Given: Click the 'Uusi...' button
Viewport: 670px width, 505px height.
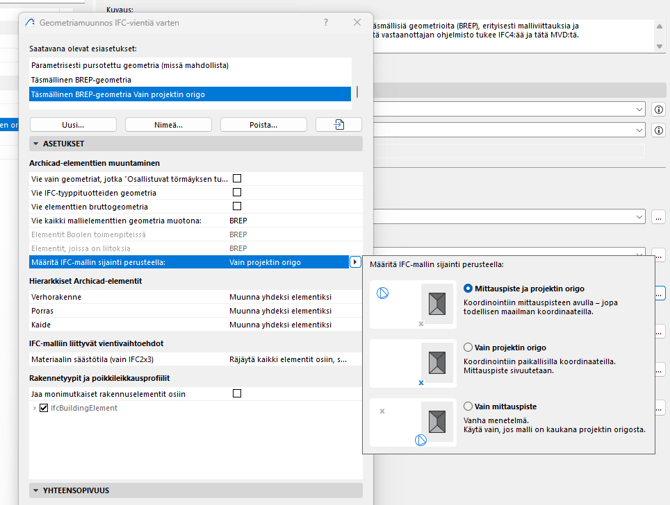Looking at the screenshot, I should coord(73,125).
